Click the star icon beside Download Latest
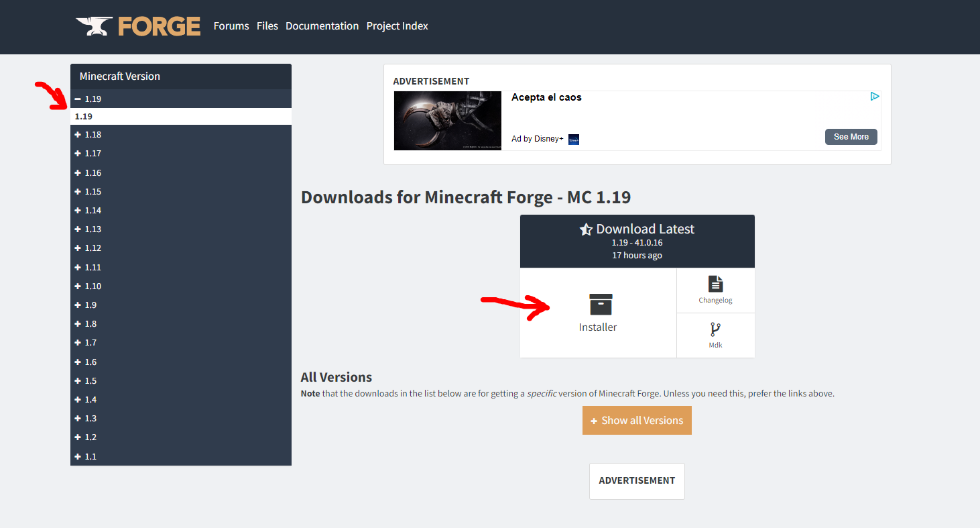980x528 pixels. pos(587,229)
